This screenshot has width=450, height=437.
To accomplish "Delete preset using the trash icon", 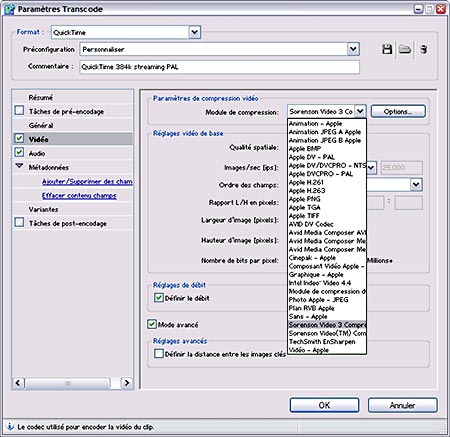I will (424, 49).
